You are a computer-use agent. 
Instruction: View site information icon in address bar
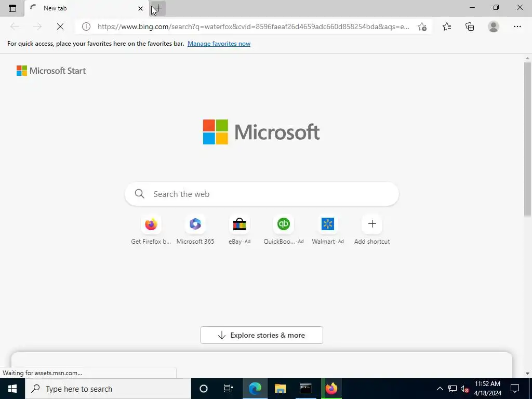point(86,26)
